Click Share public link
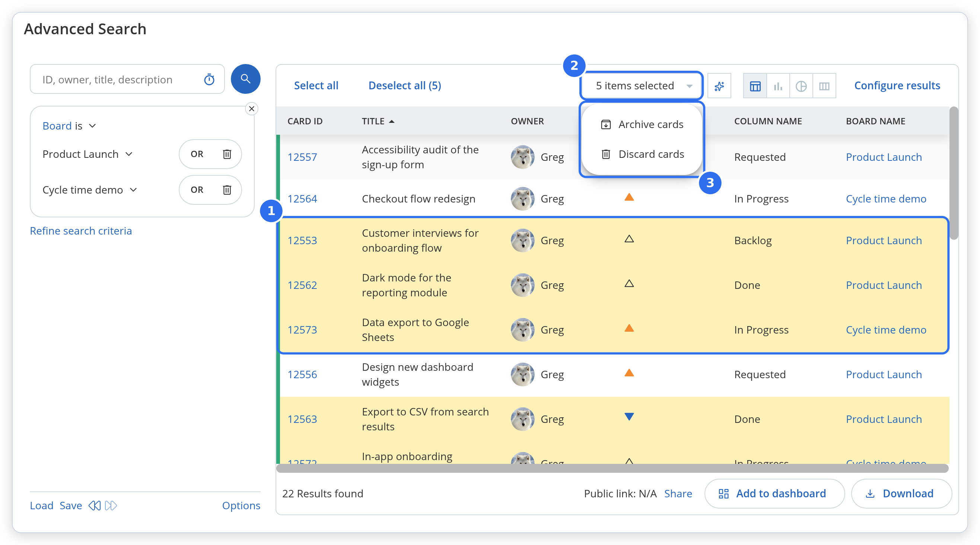The height and width of the screenshot is (545, 980). [678, 493]
